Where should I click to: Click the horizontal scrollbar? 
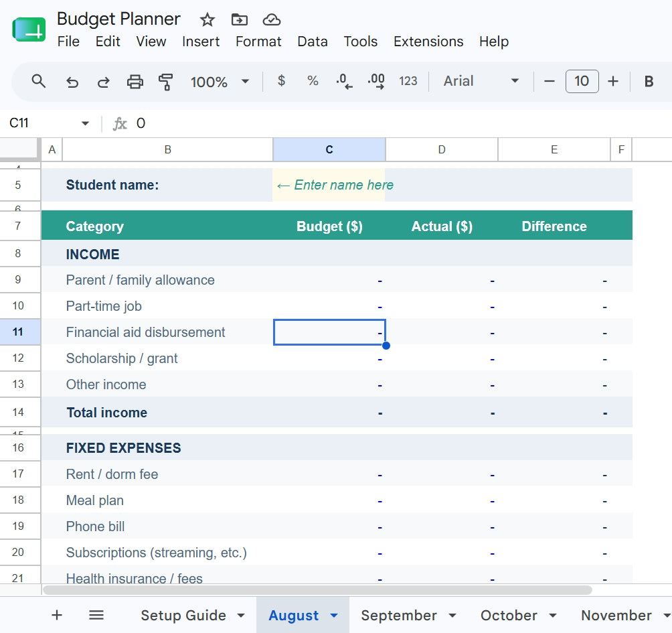tap(317, 590)
